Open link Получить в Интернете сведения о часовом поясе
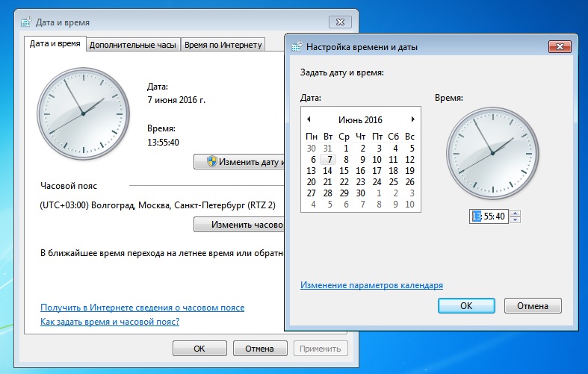The width and height of the screenshot is (588, 374). click(143, 308)
